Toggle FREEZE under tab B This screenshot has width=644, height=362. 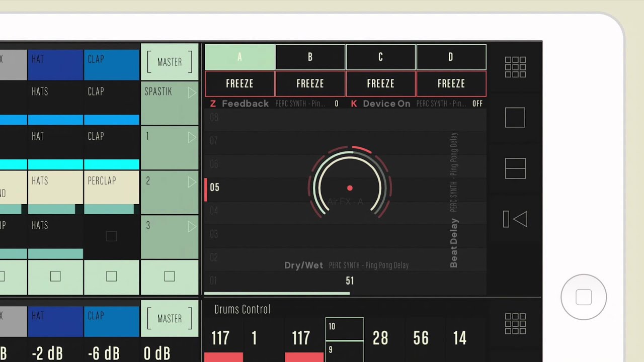(x=310, y=83)
